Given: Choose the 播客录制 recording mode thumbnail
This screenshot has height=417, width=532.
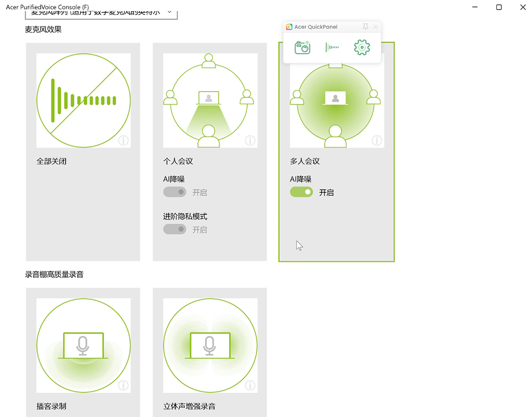Looking at the screenshot, I should [84, 345].
